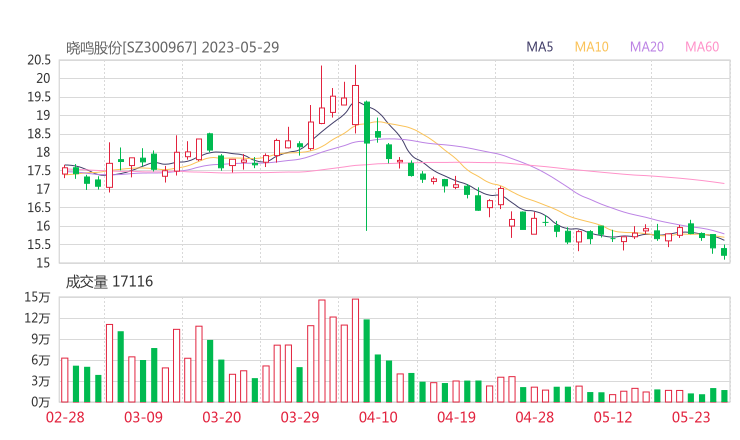Click the 03-29 date axis label

click(300, 417)
